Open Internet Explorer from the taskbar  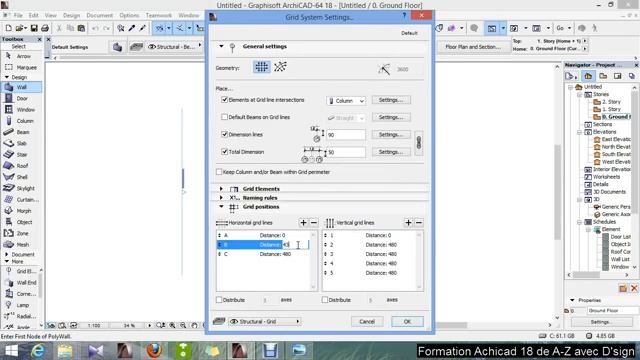(x=38, y=351)
